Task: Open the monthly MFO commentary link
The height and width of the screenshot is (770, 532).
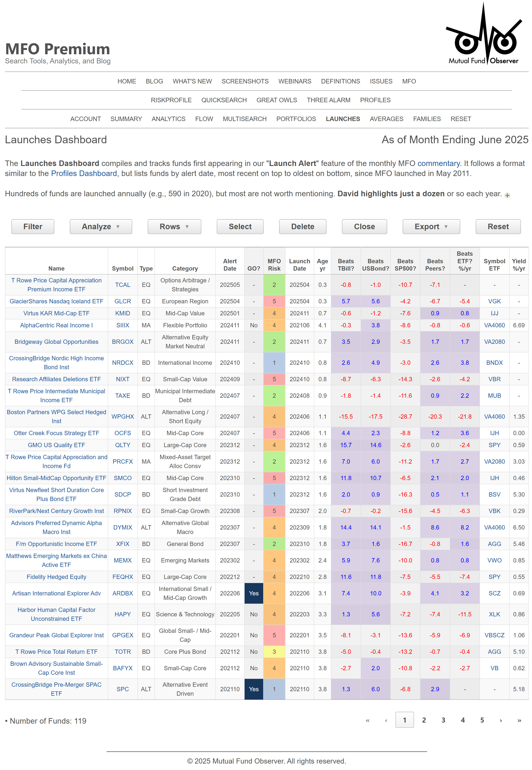Action: 438,163
